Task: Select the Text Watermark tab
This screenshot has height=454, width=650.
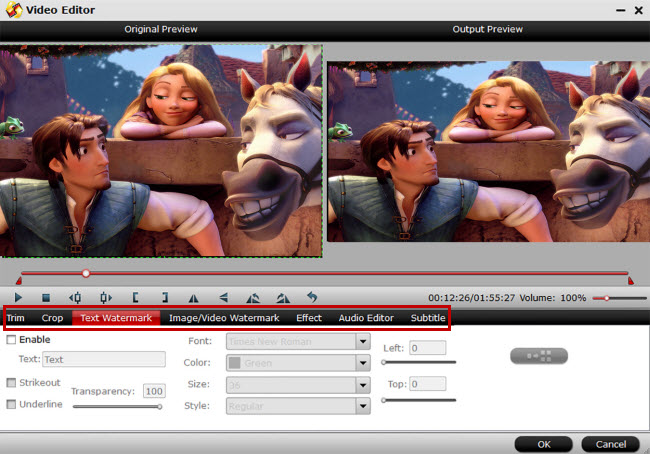Action: 116,318
